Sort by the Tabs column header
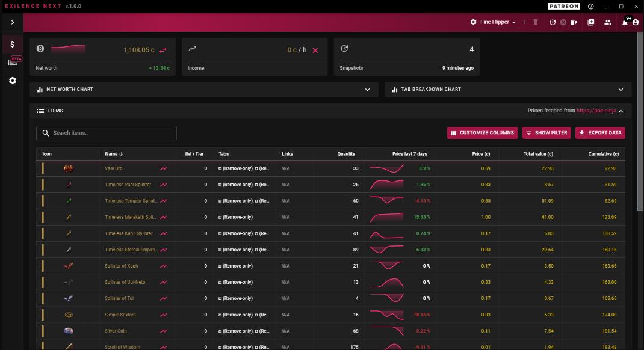 point(223,154)
